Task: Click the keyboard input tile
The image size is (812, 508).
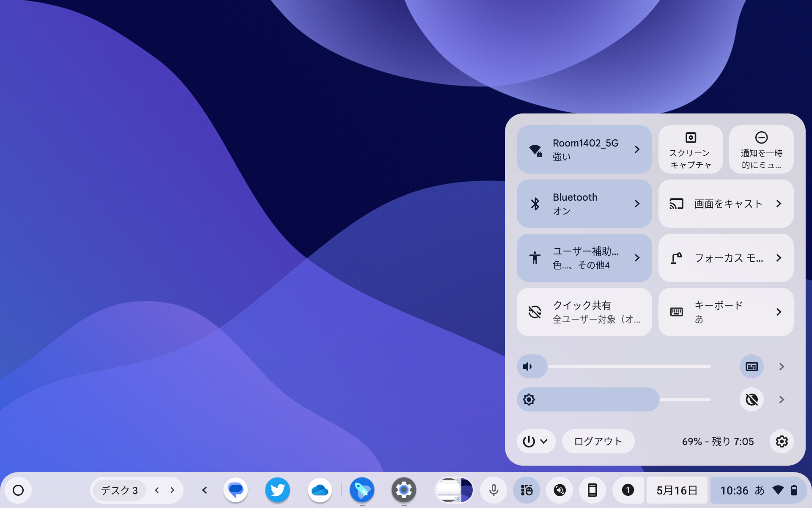Action: (726, 312)
